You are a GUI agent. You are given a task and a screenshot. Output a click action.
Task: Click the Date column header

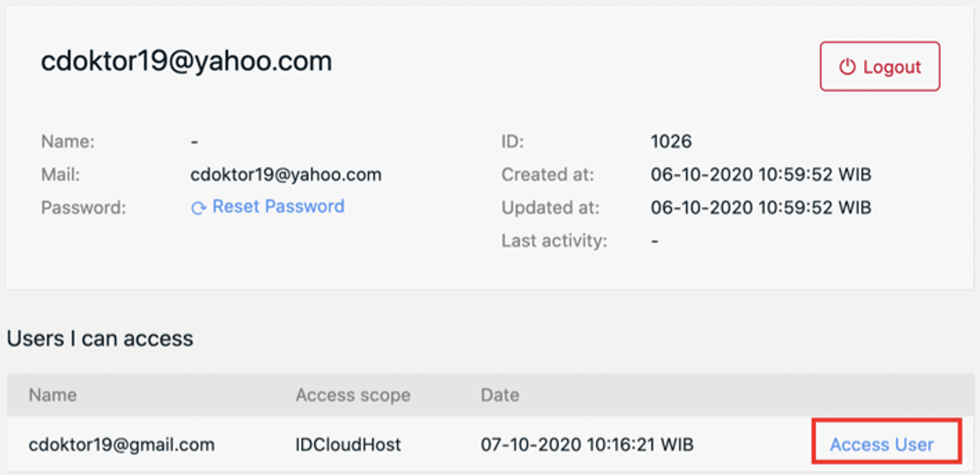(500, 395)
